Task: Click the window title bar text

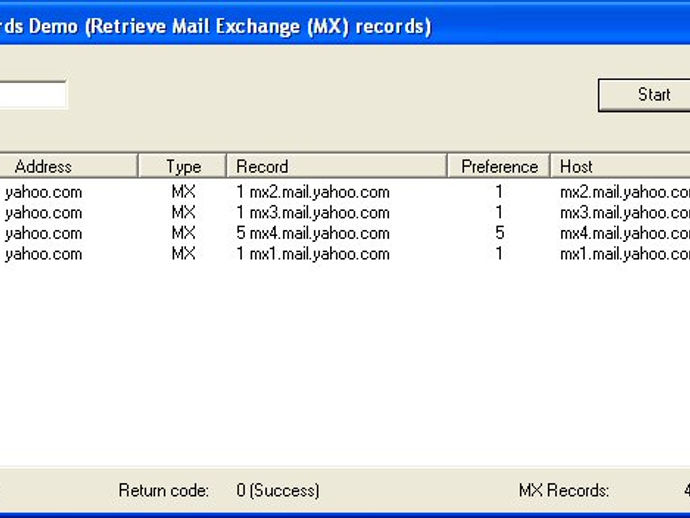Action: coord(216,26)
